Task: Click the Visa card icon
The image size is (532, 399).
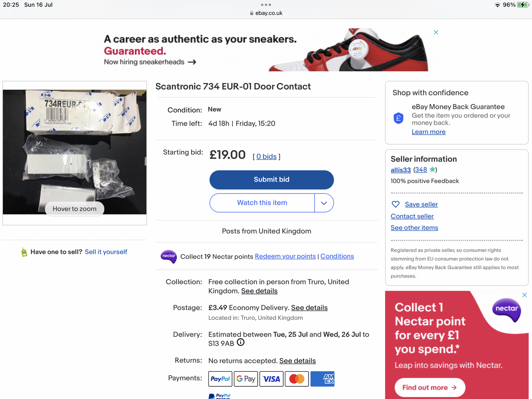Action: coord(271,379)
